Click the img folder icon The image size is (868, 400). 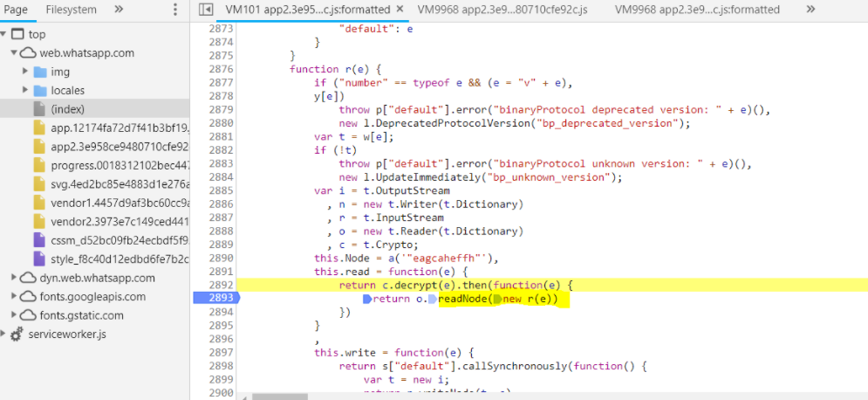click(40, 72)
